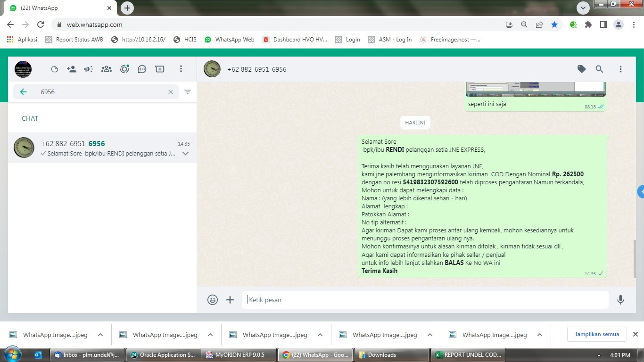Open the http://10.16.2.16/ bookmark
The width and height of the screenshot is (644, 362).
(x=138, y=40)
